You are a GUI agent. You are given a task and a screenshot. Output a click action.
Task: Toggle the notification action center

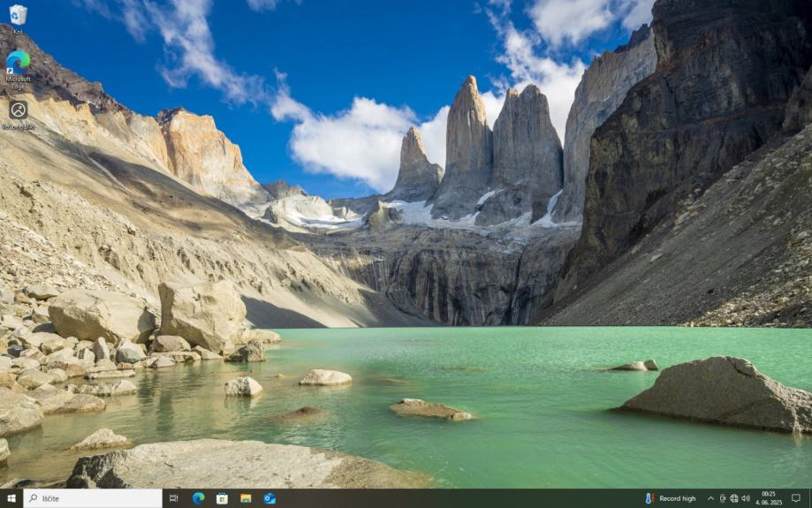pos(795,498)
